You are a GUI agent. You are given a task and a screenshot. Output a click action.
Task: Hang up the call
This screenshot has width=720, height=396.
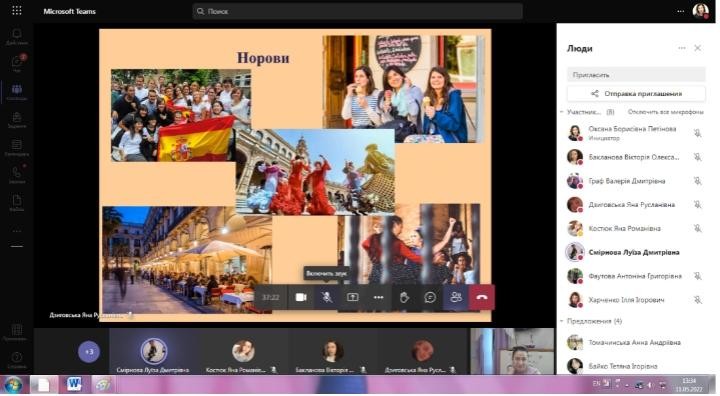click(482, 298)
